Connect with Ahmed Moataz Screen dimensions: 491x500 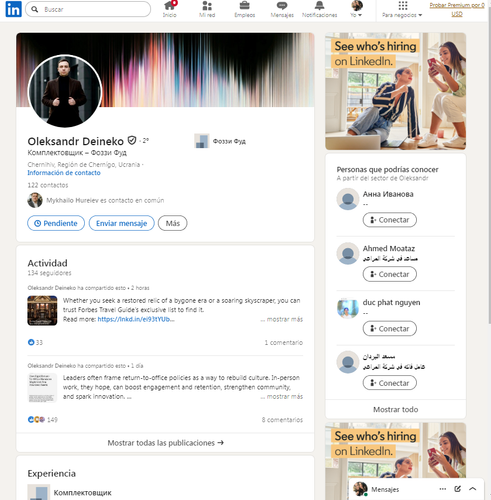(390, 274)
